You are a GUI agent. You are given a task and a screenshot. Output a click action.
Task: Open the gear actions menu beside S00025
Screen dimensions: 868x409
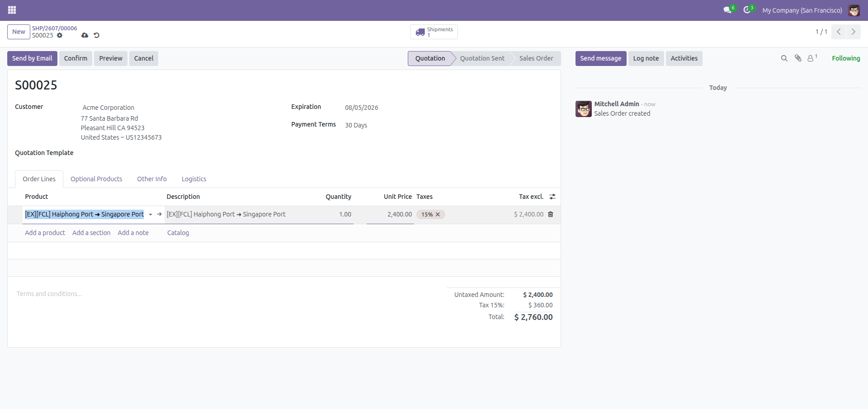(x=60, y=35)
